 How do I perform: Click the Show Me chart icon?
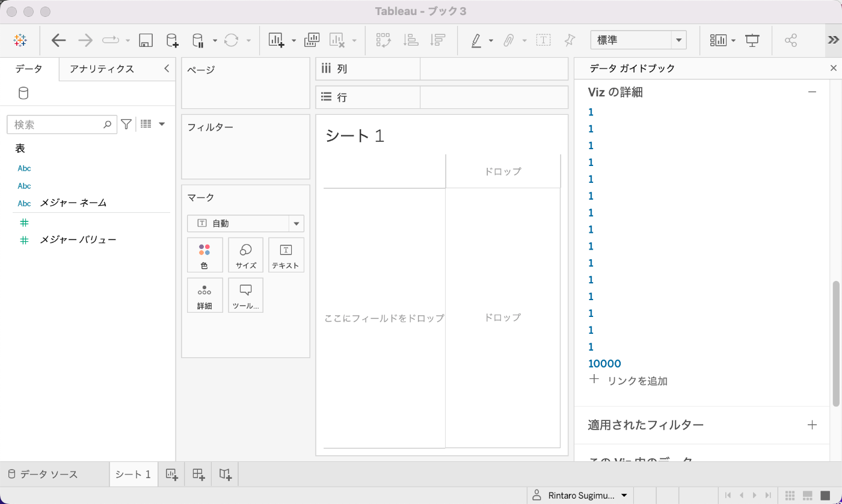[718, 40]
